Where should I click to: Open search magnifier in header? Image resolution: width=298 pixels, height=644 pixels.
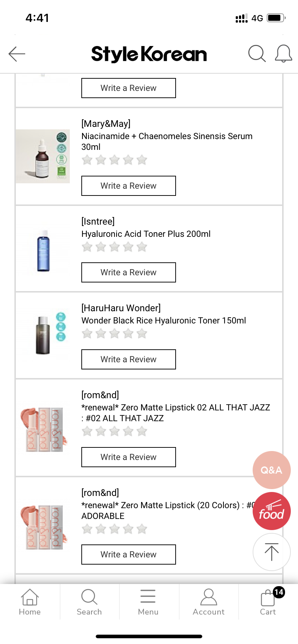click(x=257, y=54)
